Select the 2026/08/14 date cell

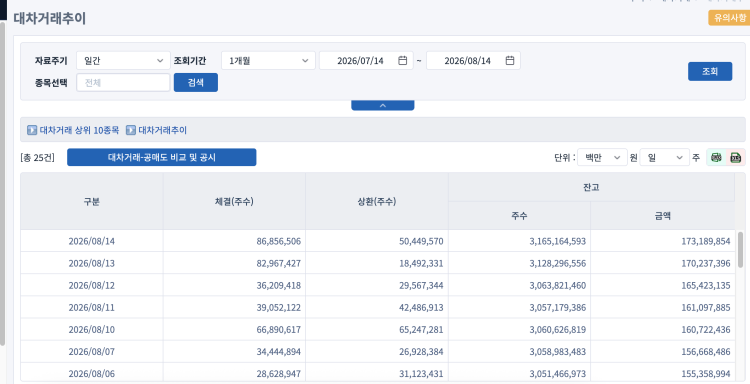[x=92, y=241]
